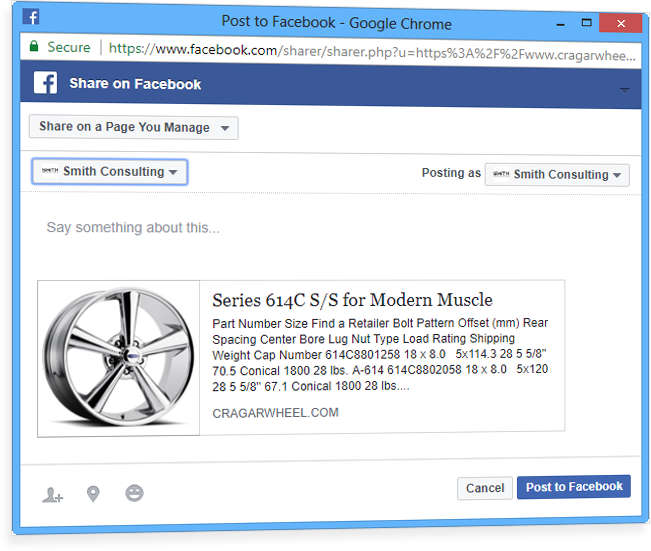Click the link preview description text
This screenshot has width=651, height=551.
[x=380, y=355]
